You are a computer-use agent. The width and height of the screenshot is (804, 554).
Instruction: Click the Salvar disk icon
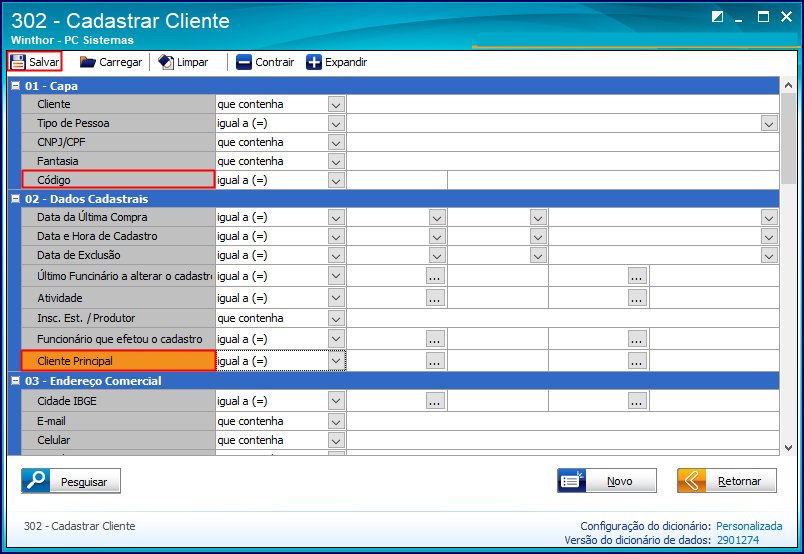18,62
